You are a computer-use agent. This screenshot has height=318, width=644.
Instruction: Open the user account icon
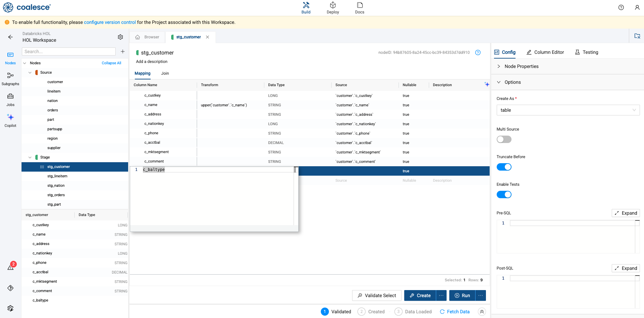tap(637, 7)
